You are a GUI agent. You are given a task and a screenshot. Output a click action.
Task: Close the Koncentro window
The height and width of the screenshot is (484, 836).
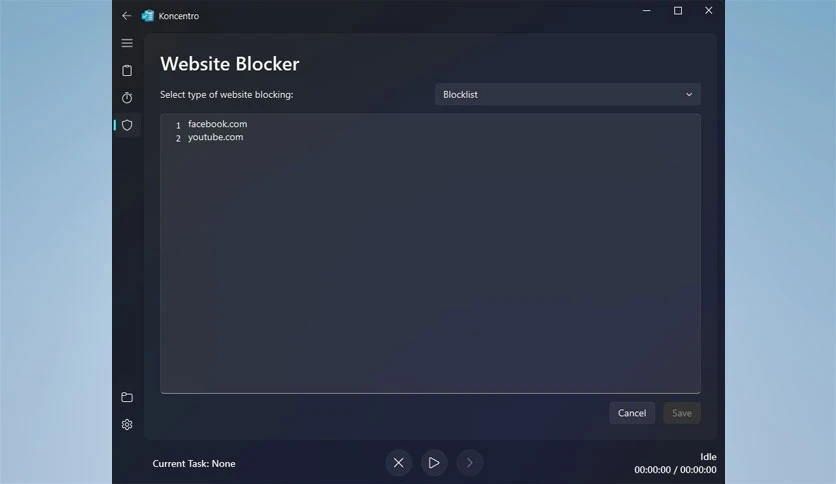point(709,11)
